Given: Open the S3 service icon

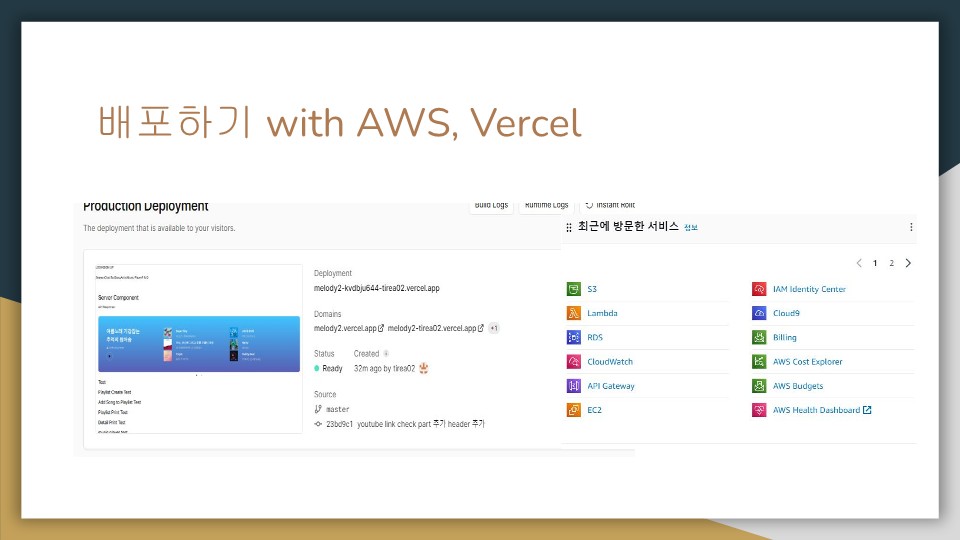Looking at the screenshot, I should tap(574, 289).
